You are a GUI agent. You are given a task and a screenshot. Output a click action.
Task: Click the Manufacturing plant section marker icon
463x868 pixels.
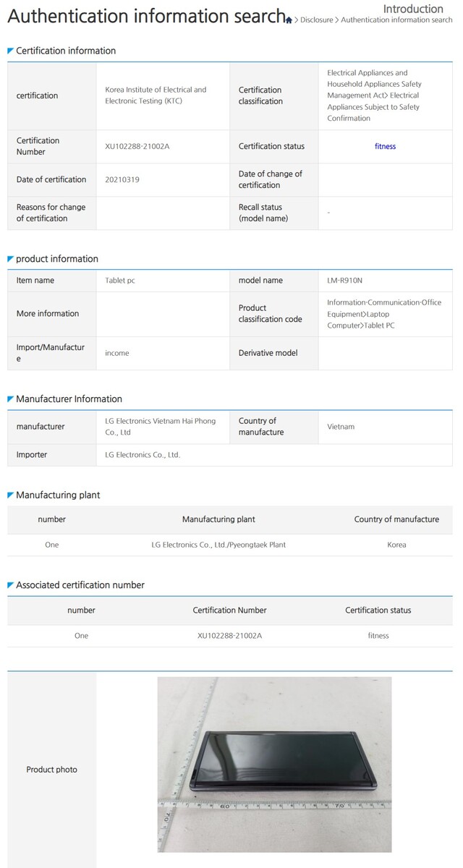(10, 495)
